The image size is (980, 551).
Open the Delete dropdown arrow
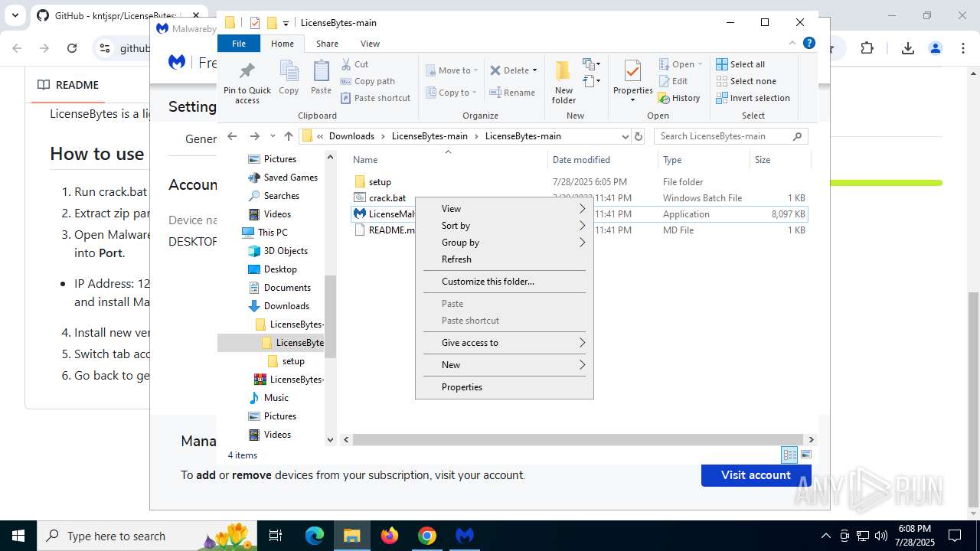(534, 70)
